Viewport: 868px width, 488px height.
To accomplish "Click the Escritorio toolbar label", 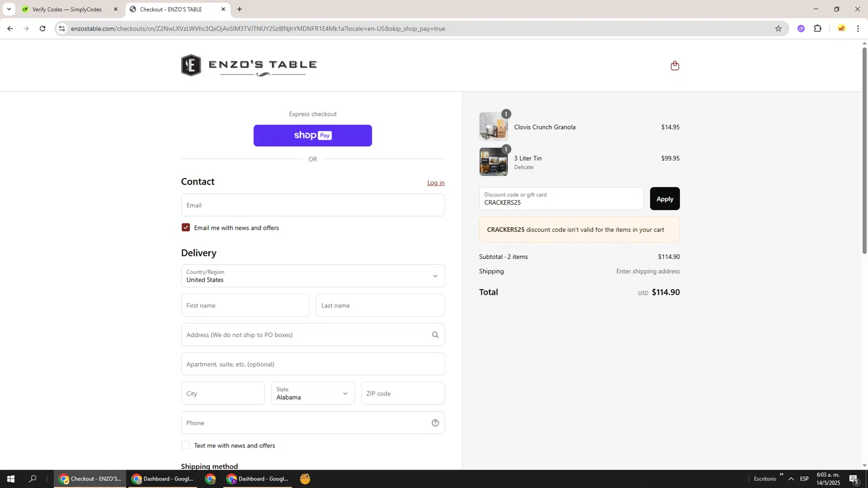I will tap(765, 479).
